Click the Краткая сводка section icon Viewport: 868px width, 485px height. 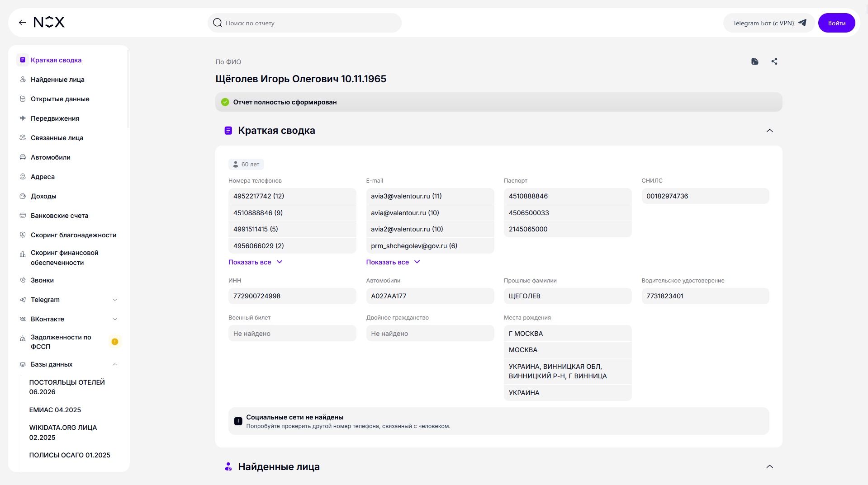click(228, 131)
